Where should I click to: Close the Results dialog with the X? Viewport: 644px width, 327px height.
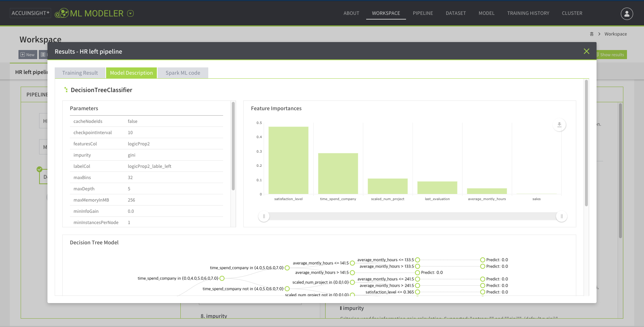(586, 51)
